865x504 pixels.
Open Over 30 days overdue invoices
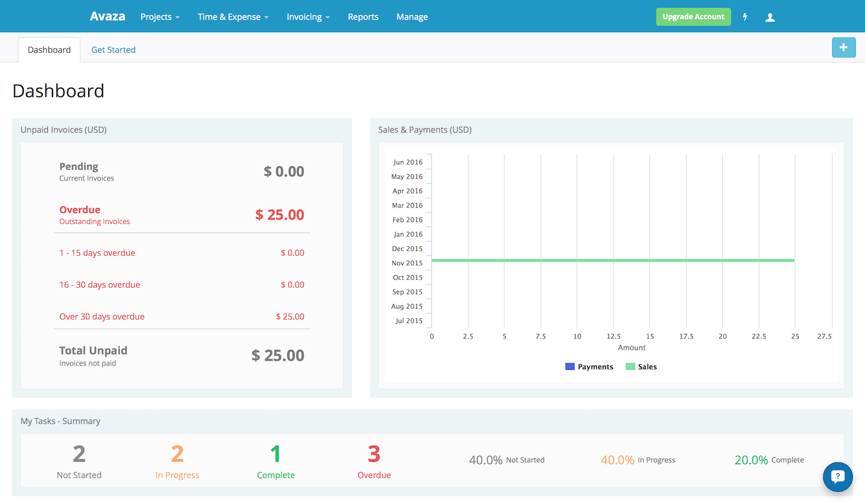(182, 316)
